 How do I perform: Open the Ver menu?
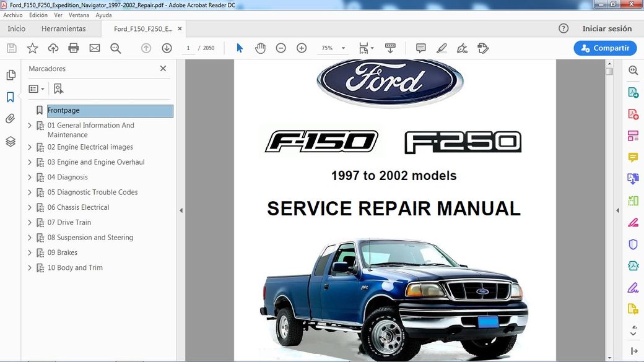pos(58,15)
